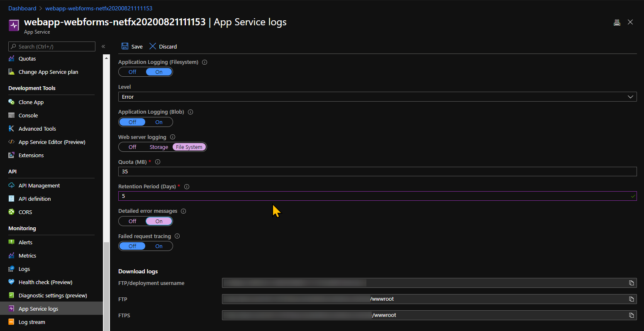
Task: Open Health check (Preview) menu item
Action: click(x=45, y=282)
